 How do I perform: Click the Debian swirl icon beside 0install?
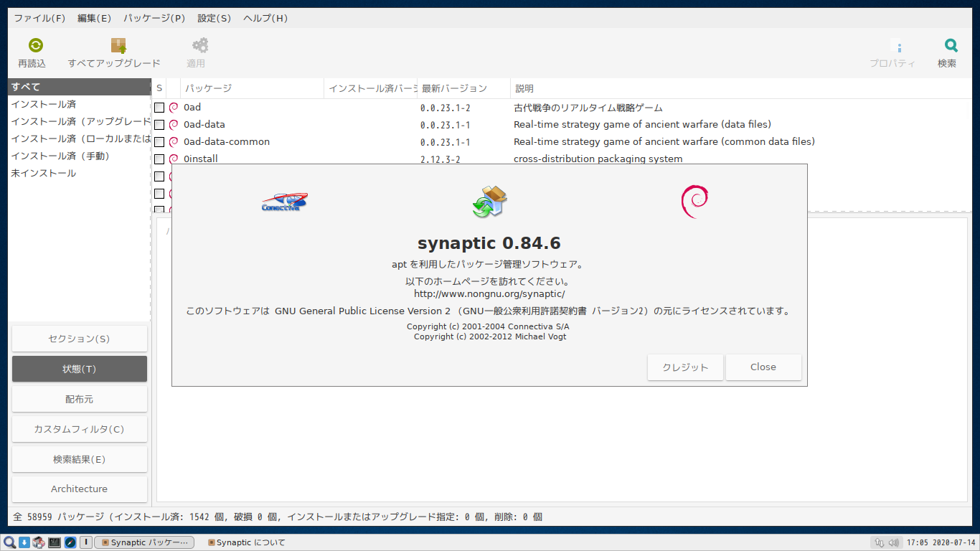pyautogui.click(x=173, y=159)
